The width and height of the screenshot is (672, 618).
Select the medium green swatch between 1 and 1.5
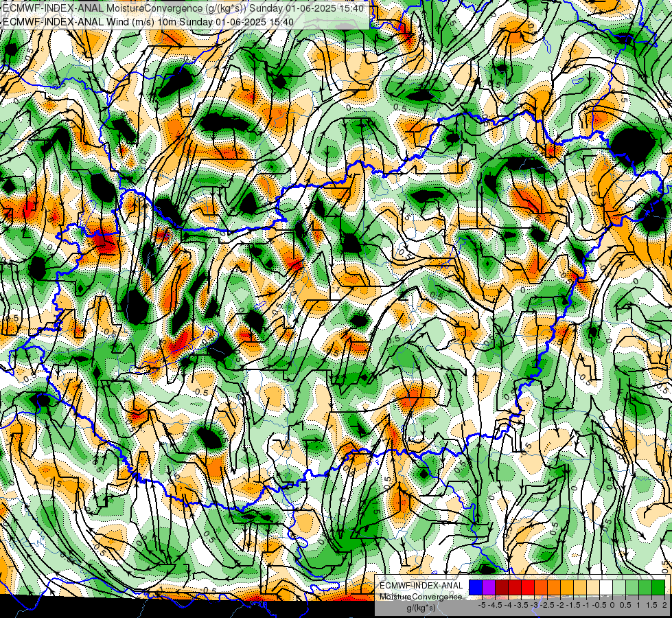pos(645,588)
